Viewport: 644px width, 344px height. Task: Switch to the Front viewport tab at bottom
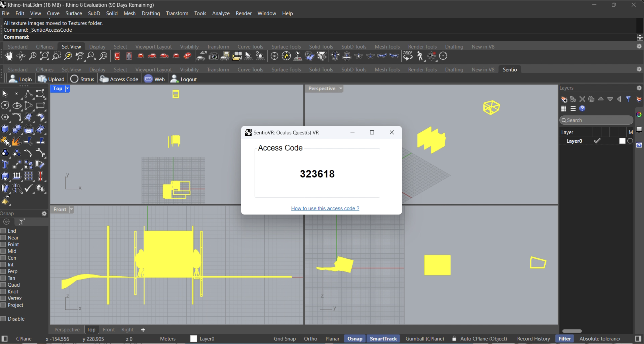(x=109, y=330)
